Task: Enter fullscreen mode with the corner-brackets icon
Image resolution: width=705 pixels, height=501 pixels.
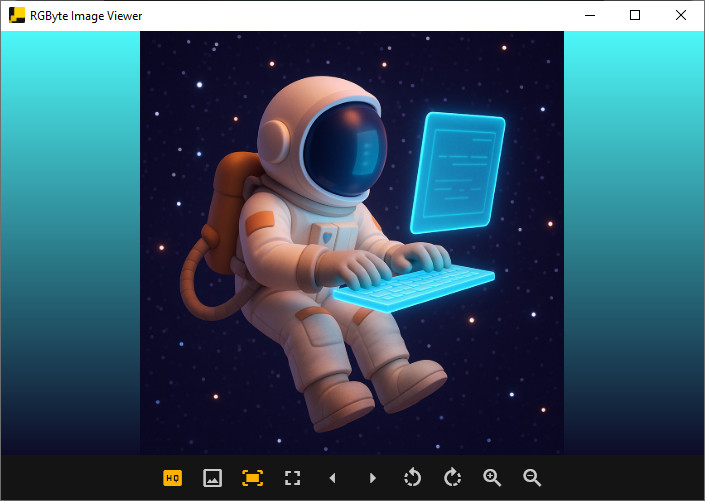Action: point(292,478)
